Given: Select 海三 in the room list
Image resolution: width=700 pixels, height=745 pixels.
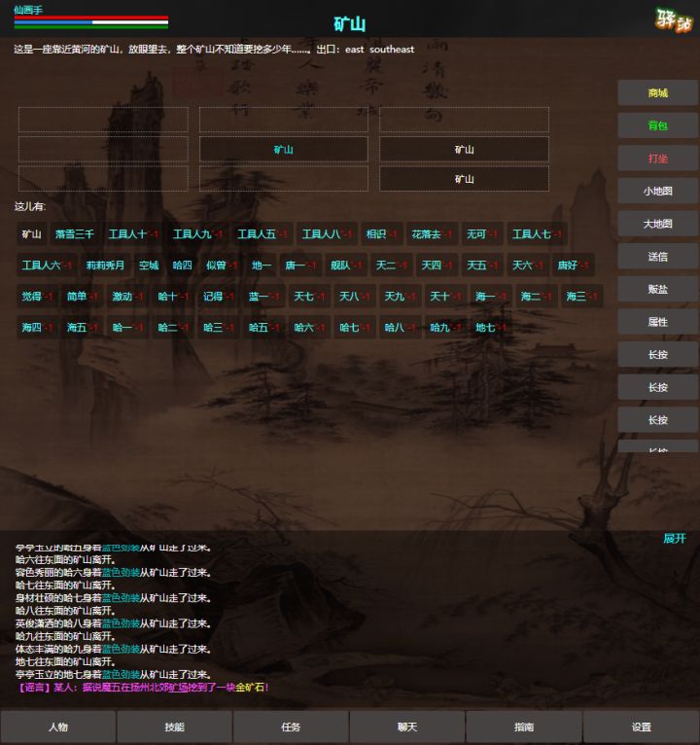Looking at the screenshot, I should point(581,297).
